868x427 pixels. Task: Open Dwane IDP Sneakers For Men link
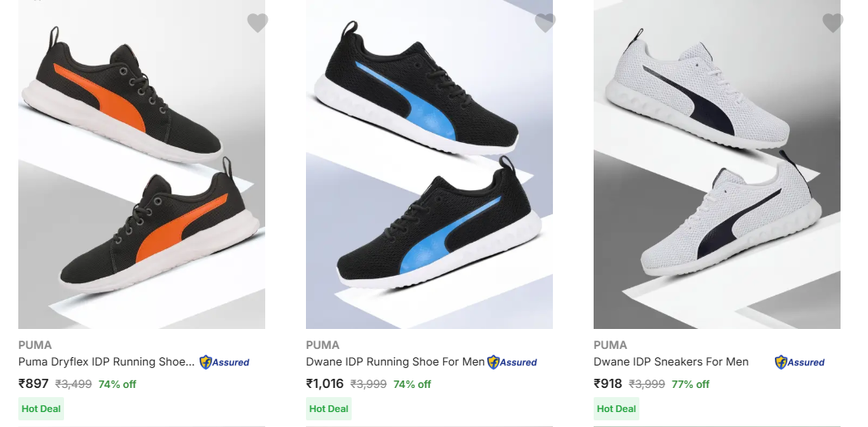click(671, 362)
